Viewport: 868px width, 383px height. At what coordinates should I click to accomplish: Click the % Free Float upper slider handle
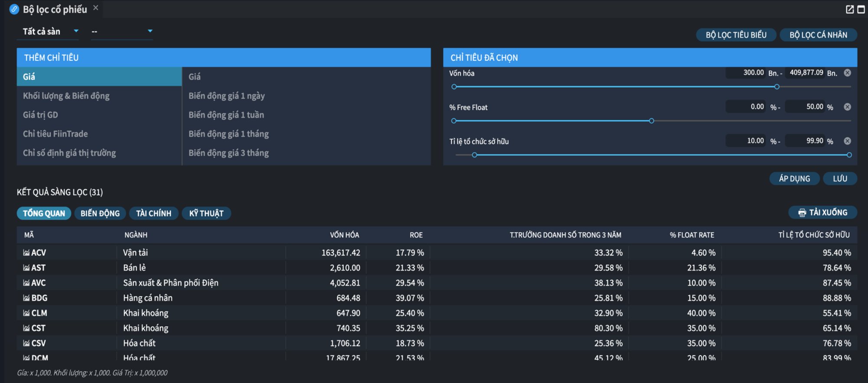pos(651,121)
